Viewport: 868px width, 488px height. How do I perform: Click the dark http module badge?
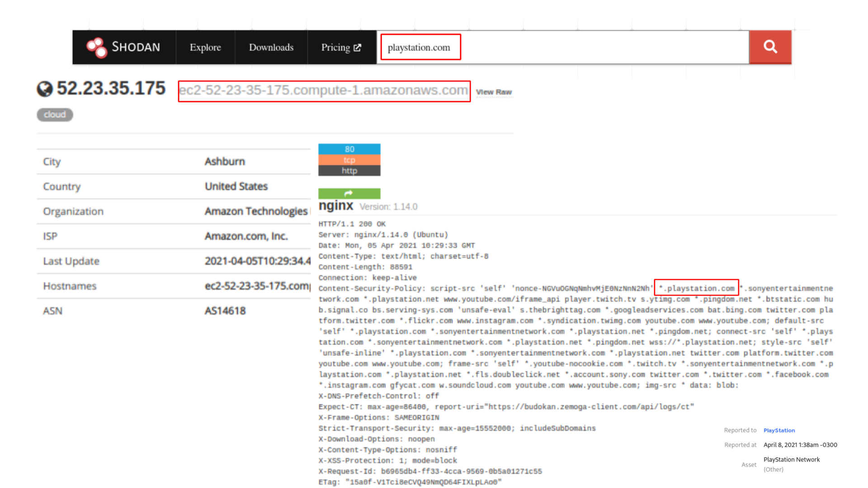coord(349,171)
